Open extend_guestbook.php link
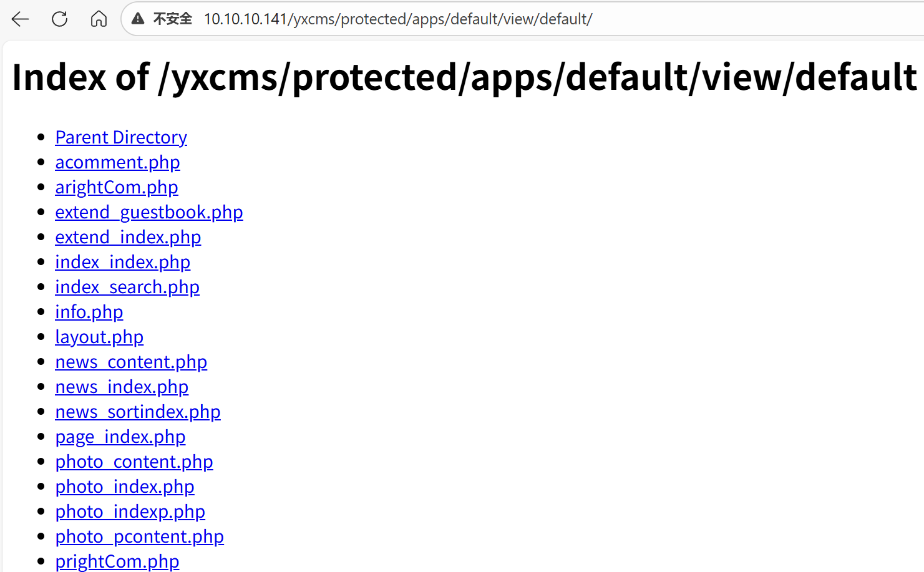This screenshot has height=572, width=924. point(148,212)
